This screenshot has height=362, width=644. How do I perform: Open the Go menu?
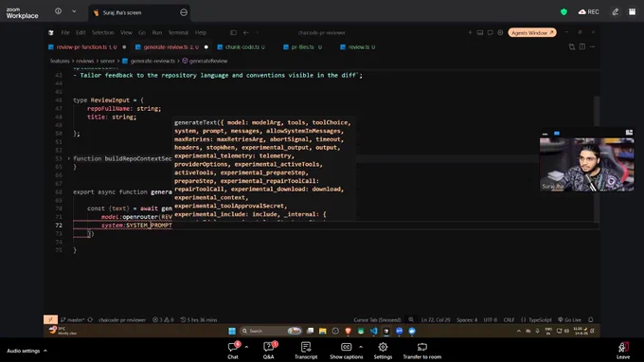click(x=142, y=32)
